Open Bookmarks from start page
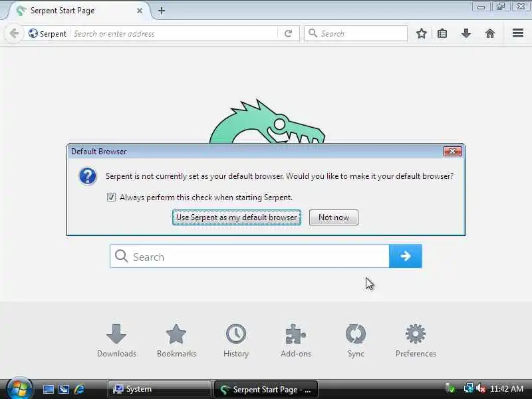This screenshot has height=399, width=532. tap(176, 340)
